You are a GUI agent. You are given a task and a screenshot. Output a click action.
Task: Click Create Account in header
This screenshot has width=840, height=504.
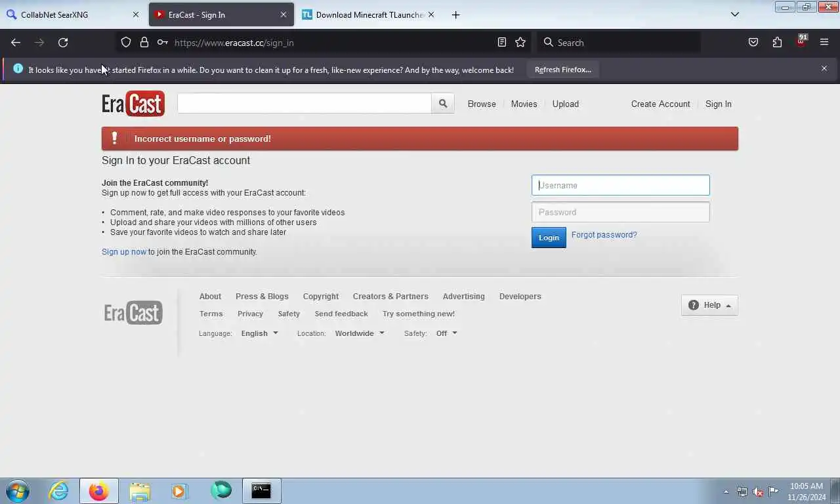(x=660, y=104)
